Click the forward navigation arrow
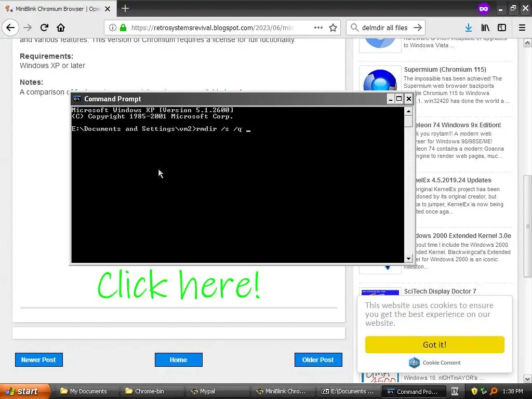Screen dimensions: 532x399 (x=28, y=28)
